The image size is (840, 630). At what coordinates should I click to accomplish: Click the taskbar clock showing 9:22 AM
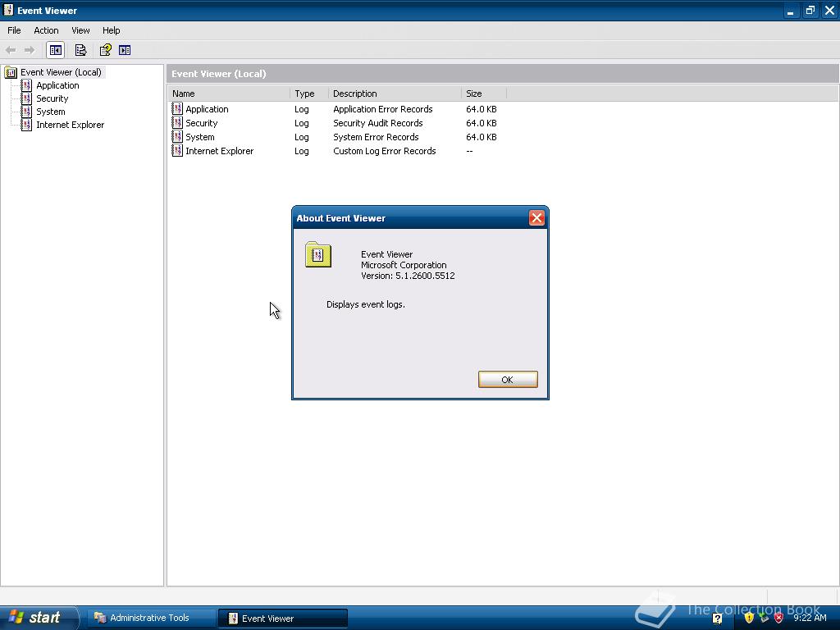810,618
